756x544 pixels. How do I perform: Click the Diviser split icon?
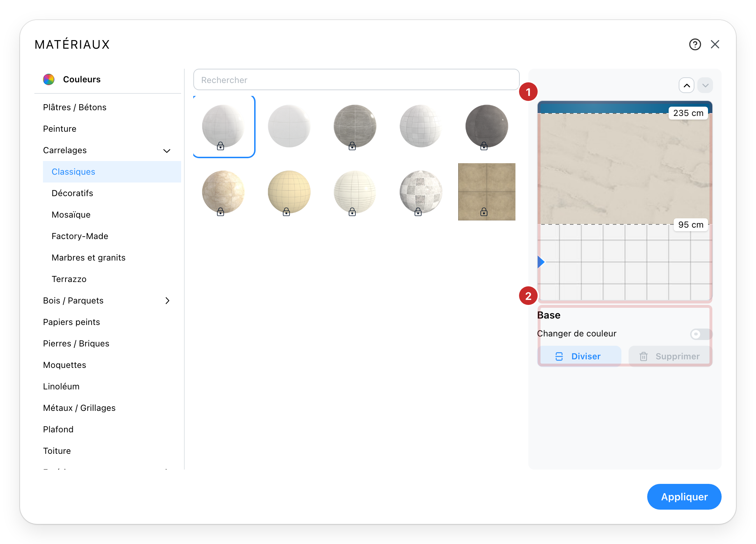coord(559,356)
